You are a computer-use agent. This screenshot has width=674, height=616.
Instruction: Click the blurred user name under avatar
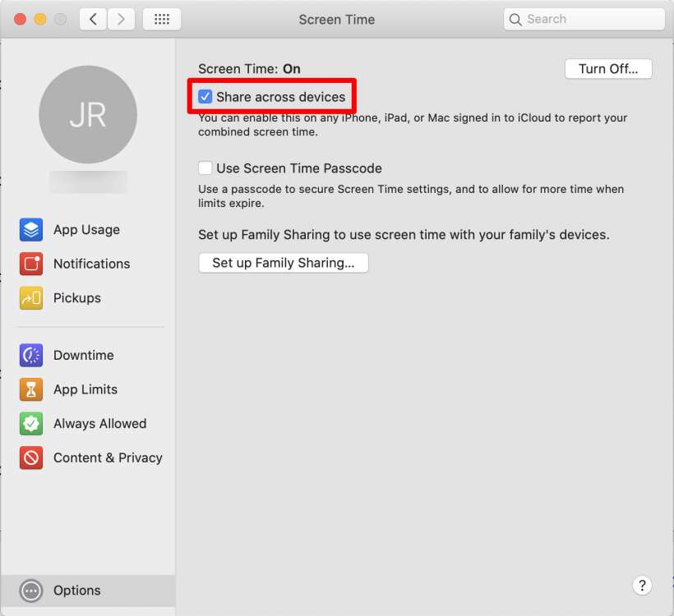point(88,182)
